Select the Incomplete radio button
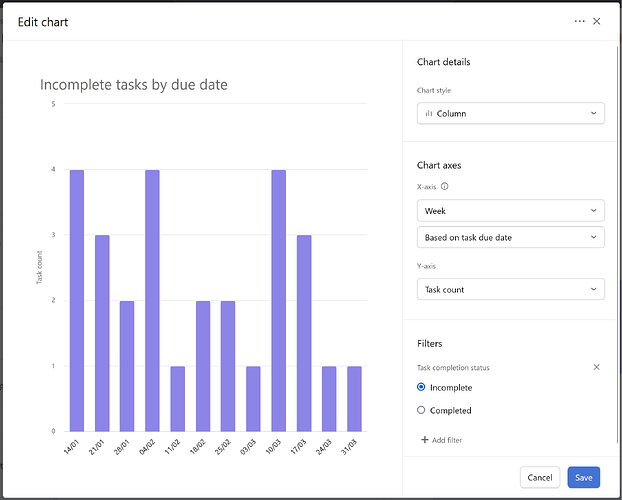The image size is (622, 500). [x=421, y=387]
